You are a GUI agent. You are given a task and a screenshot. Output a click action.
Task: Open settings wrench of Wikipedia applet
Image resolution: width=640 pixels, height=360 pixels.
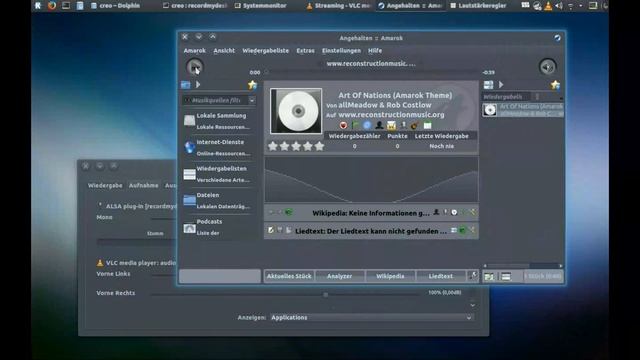coord(473,212)
